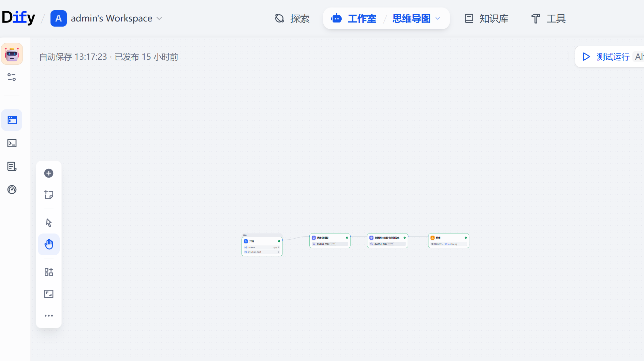Select the 结束 end node
This screenshot has width=644, height=361.
tap(449, 241)
